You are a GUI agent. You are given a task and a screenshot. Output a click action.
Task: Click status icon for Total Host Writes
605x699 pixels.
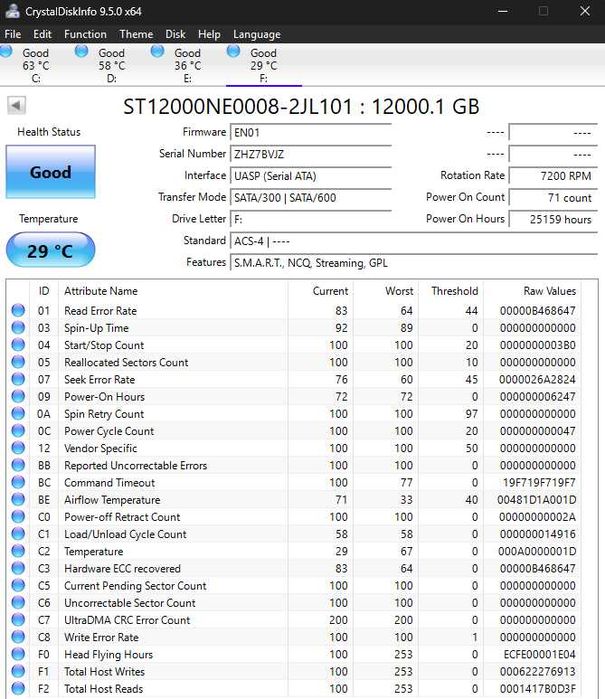pyautogui.click(x=18, y=671)
